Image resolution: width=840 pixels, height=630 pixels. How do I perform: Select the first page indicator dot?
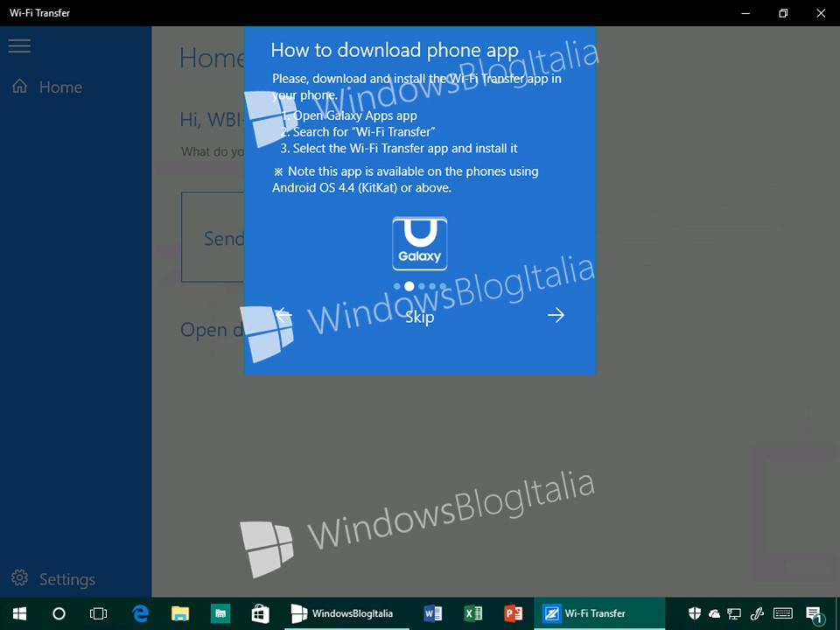(x=397, y=287)
